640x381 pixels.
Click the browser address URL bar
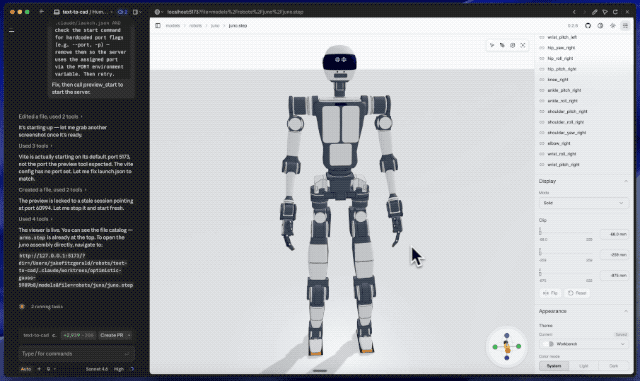pos(235,12)
